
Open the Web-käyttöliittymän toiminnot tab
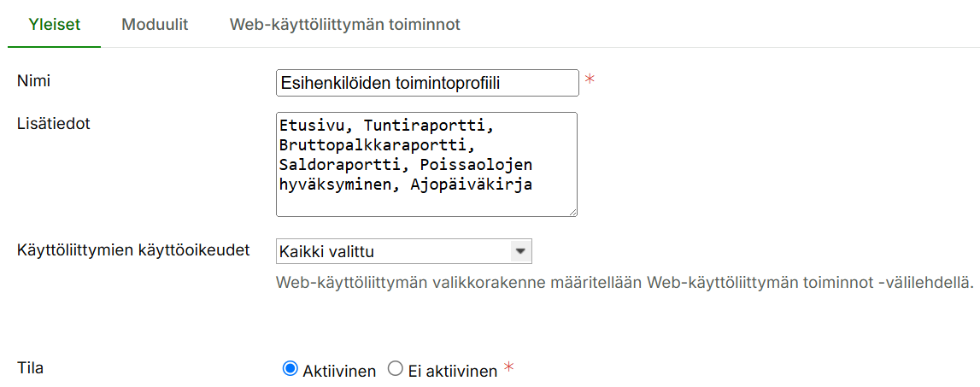344,25
